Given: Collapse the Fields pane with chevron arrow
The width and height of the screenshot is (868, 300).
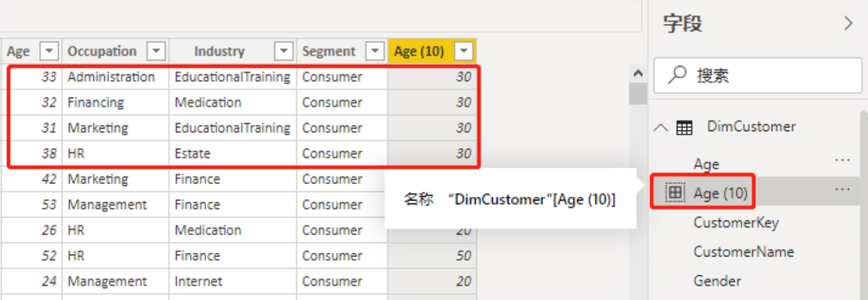Looking at the screenshot, I should [x=848, y=24].
